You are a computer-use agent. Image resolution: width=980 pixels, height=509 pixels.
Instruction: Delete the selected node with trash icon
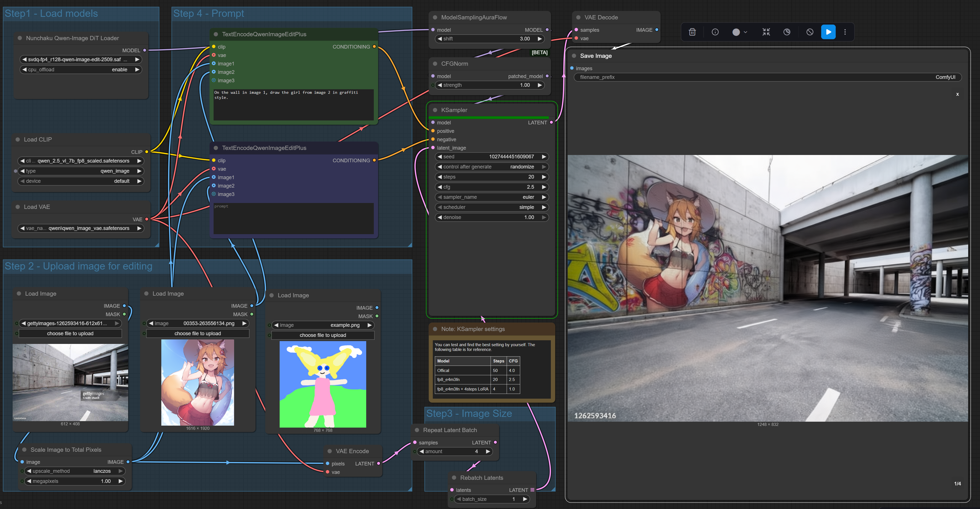[692, 32]
